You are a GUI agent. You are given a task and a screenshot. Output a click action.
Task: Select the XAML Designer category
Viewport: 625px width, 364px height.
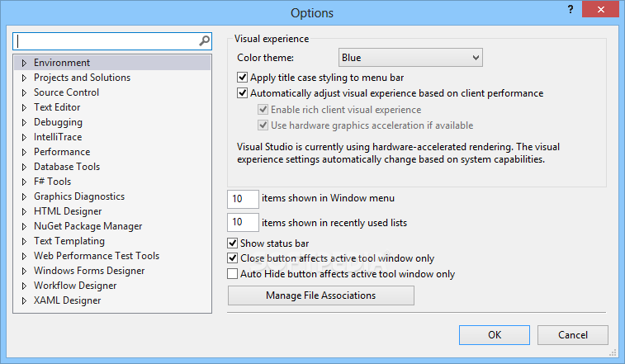pyautogui.click(x=68, y=300)
